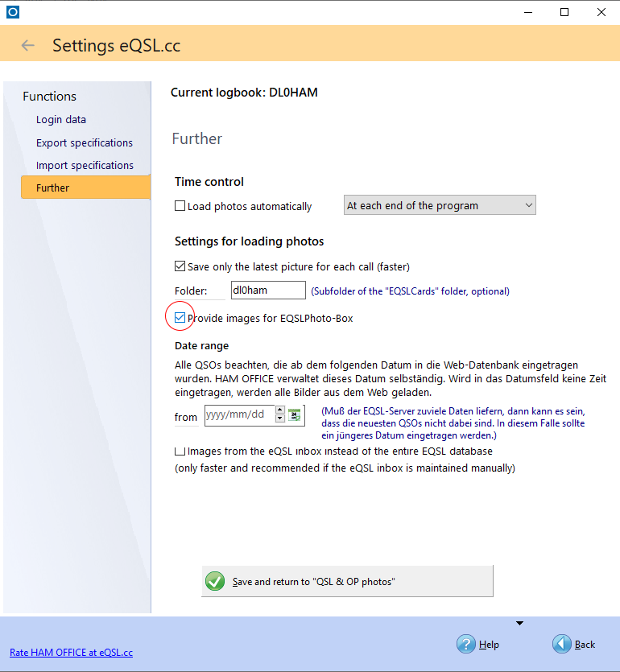Enable Images from the eQSL inbox checkbox

[180, 451]
